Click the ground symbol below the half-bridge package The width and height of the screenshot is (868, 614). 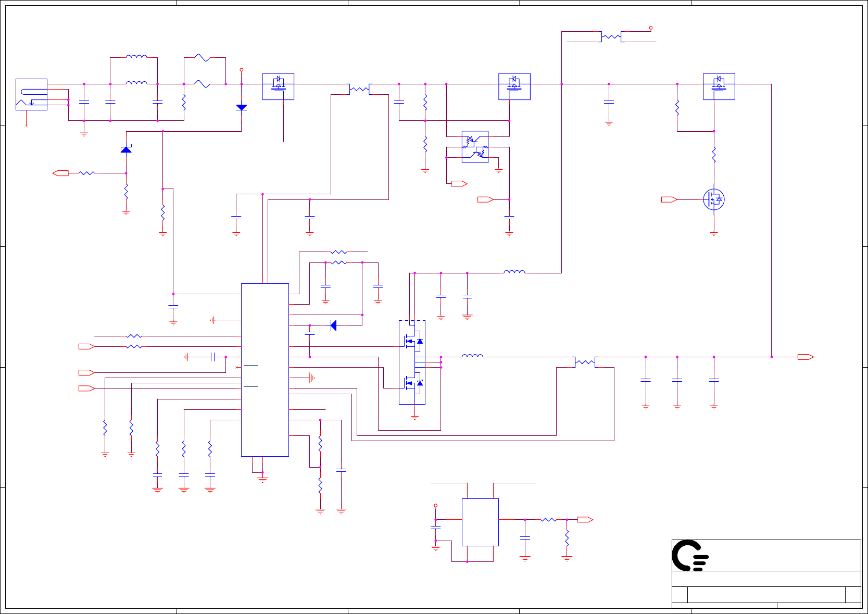[415, 417]
